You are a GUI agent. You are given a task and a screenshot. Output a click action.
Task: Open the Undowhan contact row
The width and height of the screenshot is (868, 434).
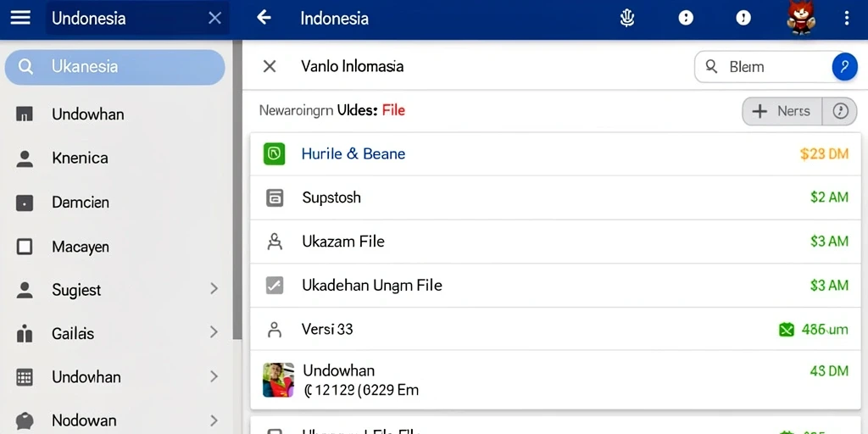pyautogui.click(x=555, y=380)
